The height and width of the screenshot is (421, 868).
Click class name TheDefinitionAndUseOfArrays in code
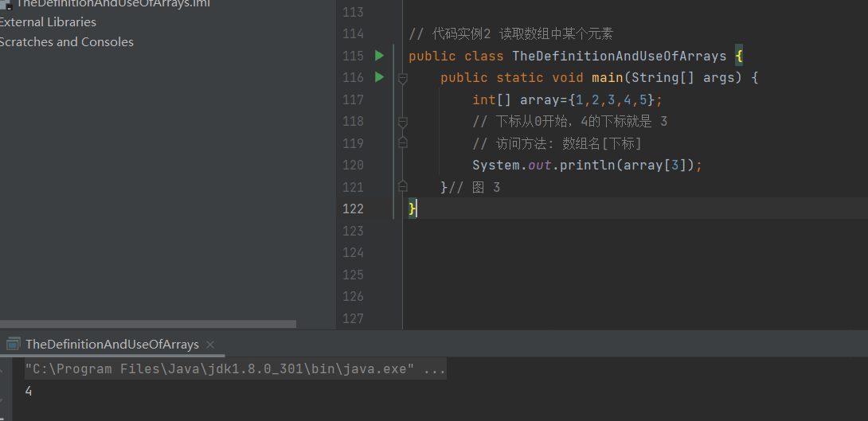(619, 56)
